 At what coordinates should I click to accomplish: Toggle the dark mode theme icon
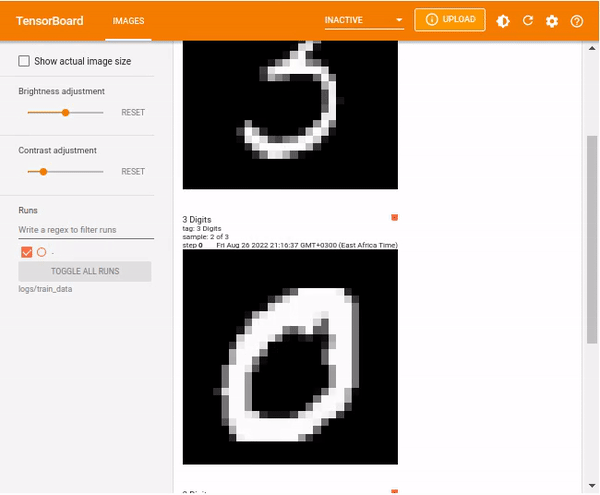[503, 21]
